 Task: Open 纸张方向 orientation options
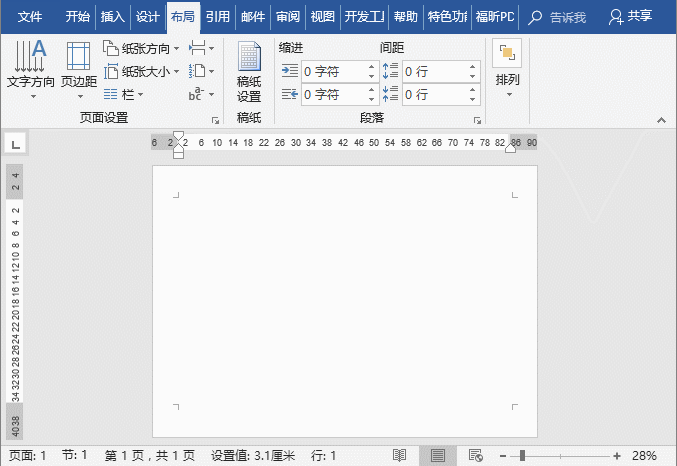(x=141, y=48)
